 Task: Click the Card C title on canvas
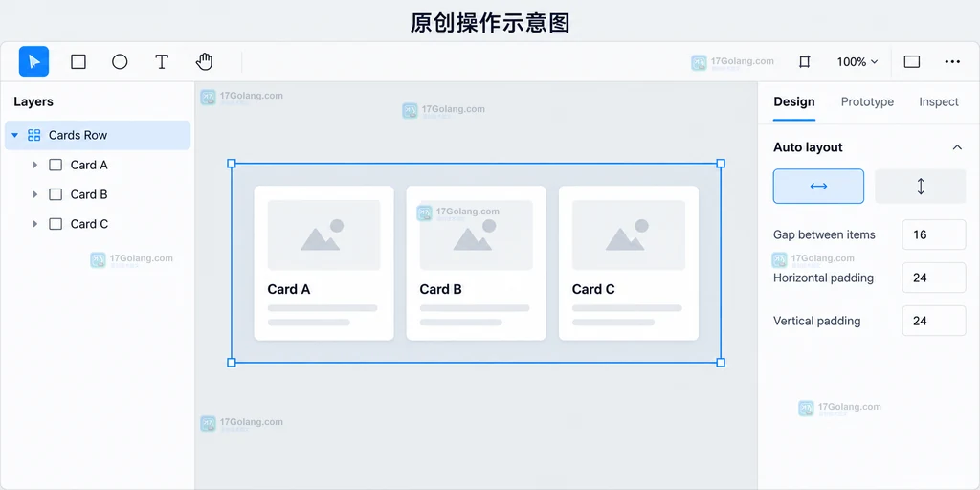coord(593,289)
